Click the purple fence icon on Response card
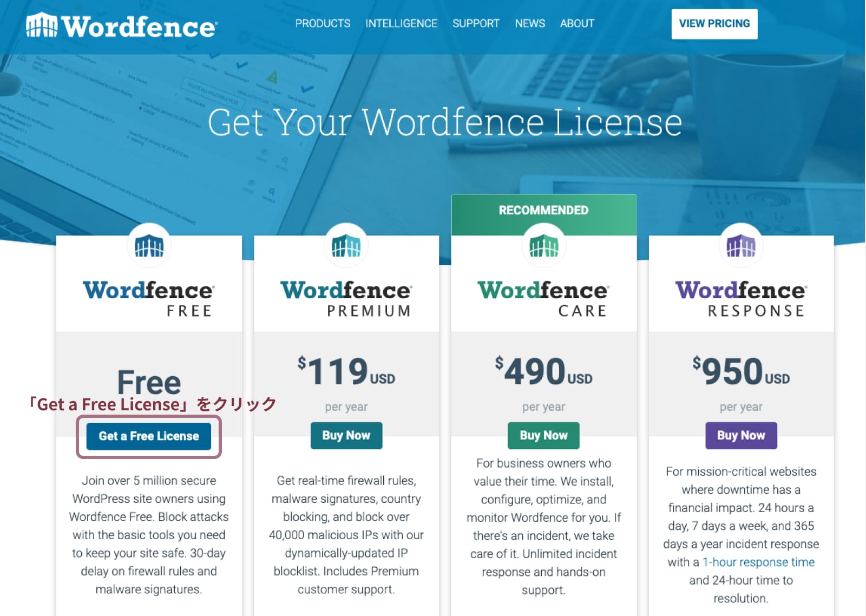 point(741,246)
